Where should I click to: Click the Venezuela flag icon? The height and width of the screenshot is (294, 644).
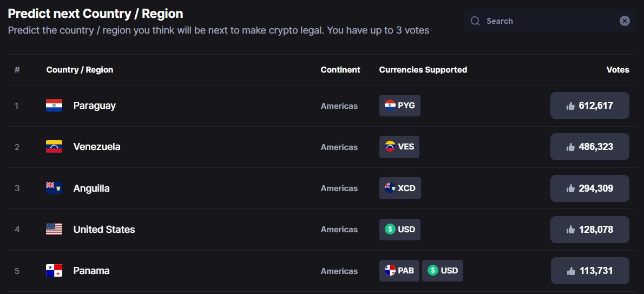tap(54, 147)
